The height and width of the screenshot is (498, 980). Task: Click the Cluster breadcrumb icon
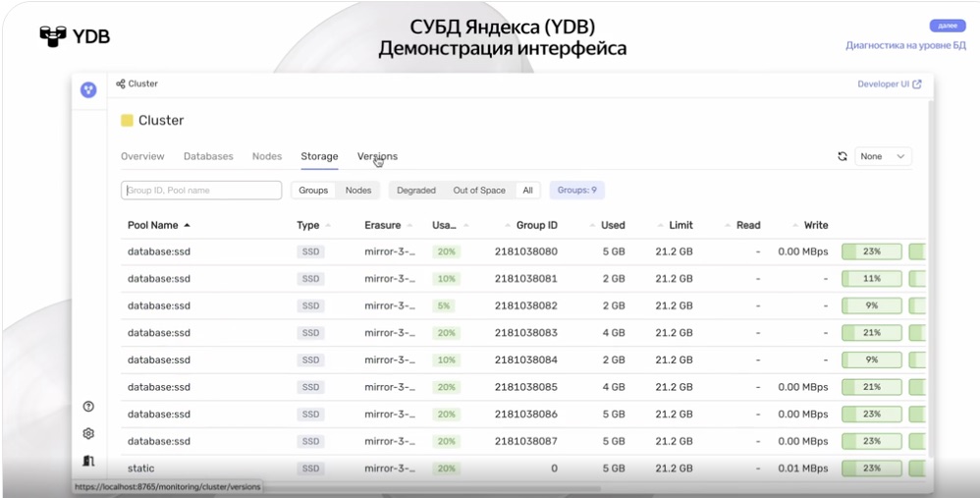(x=121, y=83)
